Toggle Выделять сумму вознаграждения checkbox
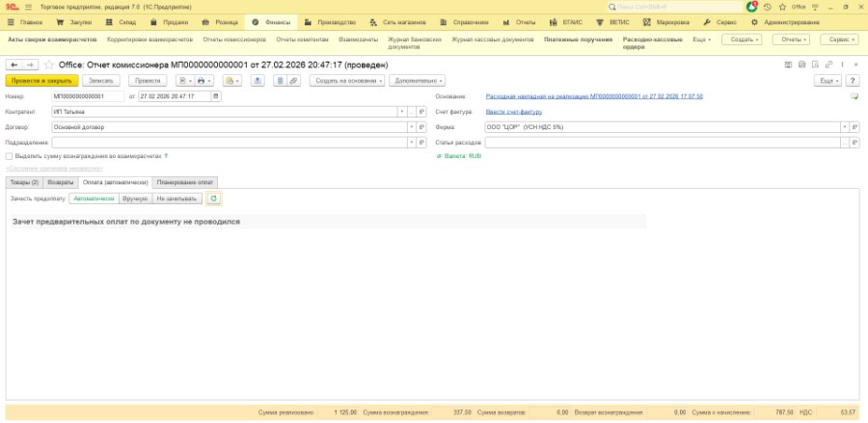Viewport: 868px width, 423px height. coord(9,156)
